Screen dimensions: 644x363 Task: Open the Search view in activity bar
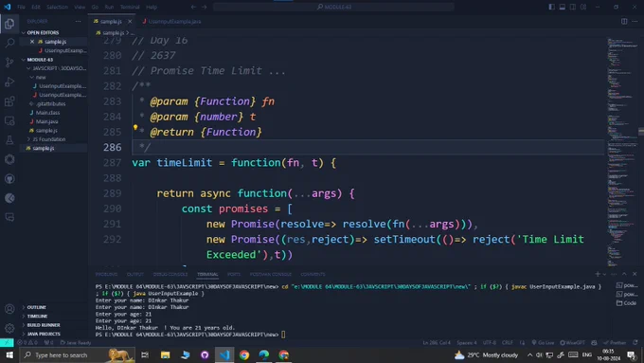click(9, 43)
